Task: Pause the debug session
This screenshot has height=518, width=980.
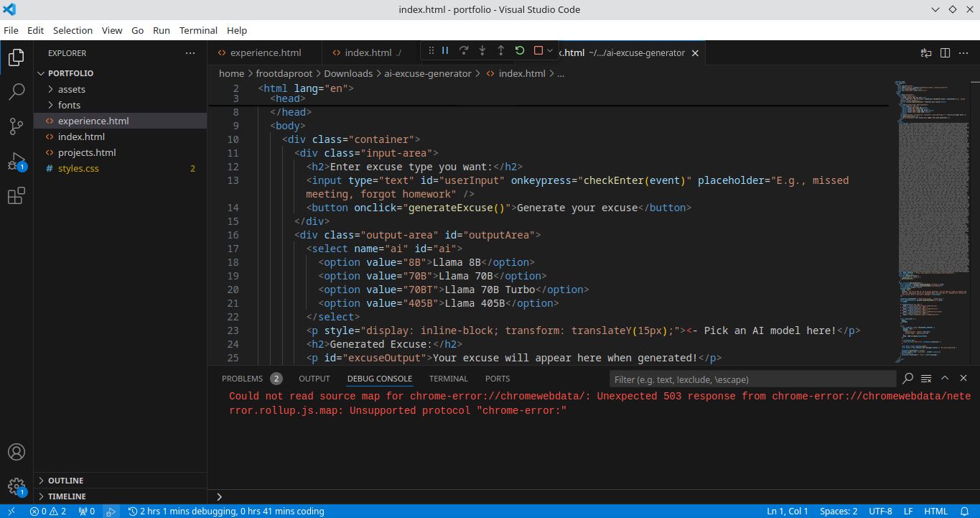Action: pos(445,50)
